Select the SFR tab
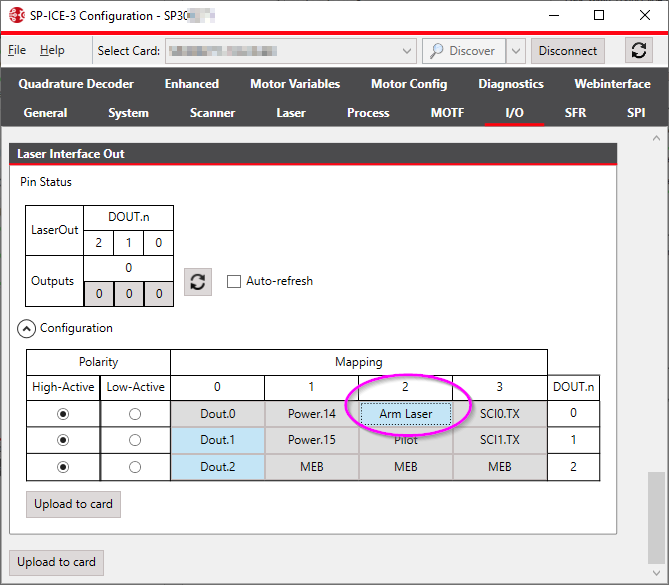 pyautogui.click(x=576, y=113)
